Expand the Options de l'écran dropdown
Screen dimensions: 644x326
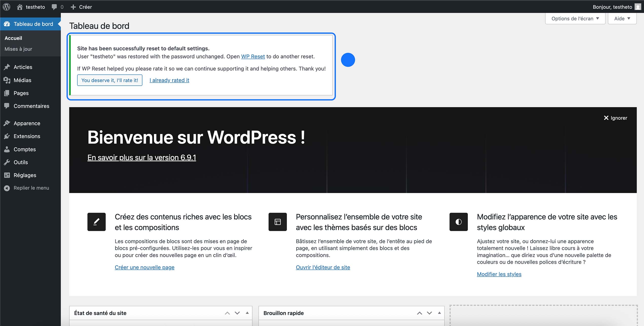(575, 18)
